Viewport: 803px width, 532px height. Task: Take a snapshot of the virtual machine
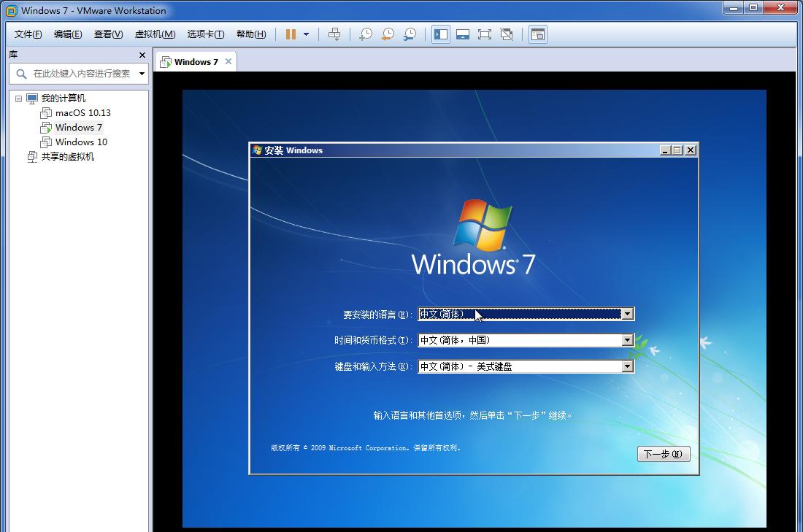[x=366, y=34]
